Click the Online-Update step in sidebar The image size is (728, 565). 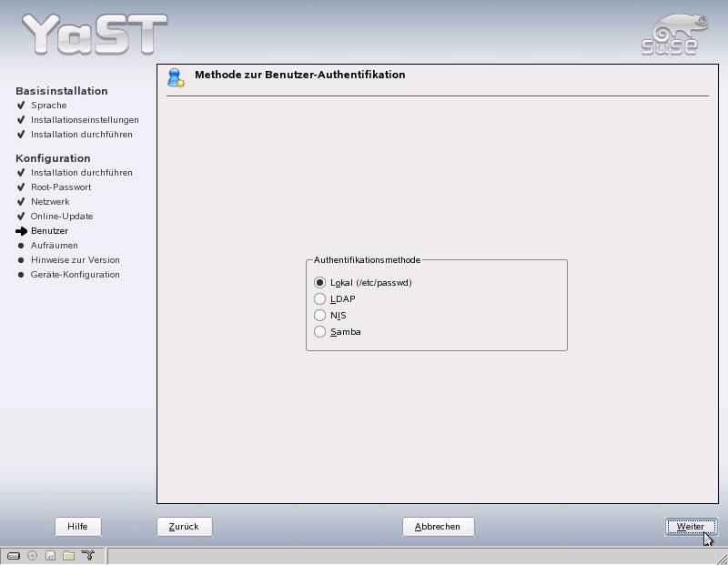tap(62, 217)
